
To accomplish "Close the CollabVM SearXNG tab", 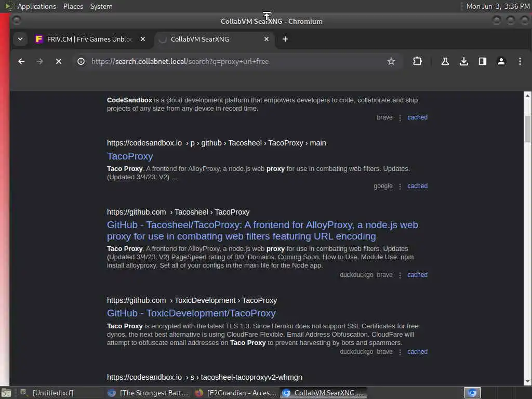I will click(x=267, y=39).
